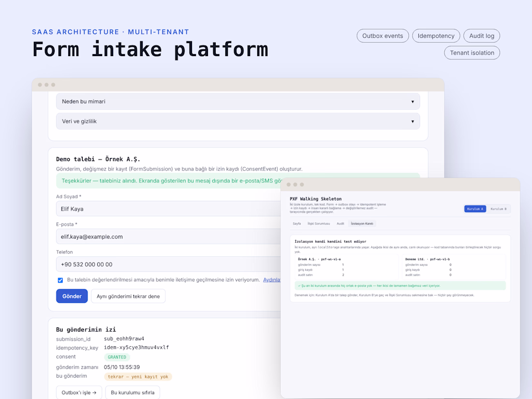Screen dimensions: 532x399
Task: Focus the E-posta email field
Action: click(x=169, y=237)
